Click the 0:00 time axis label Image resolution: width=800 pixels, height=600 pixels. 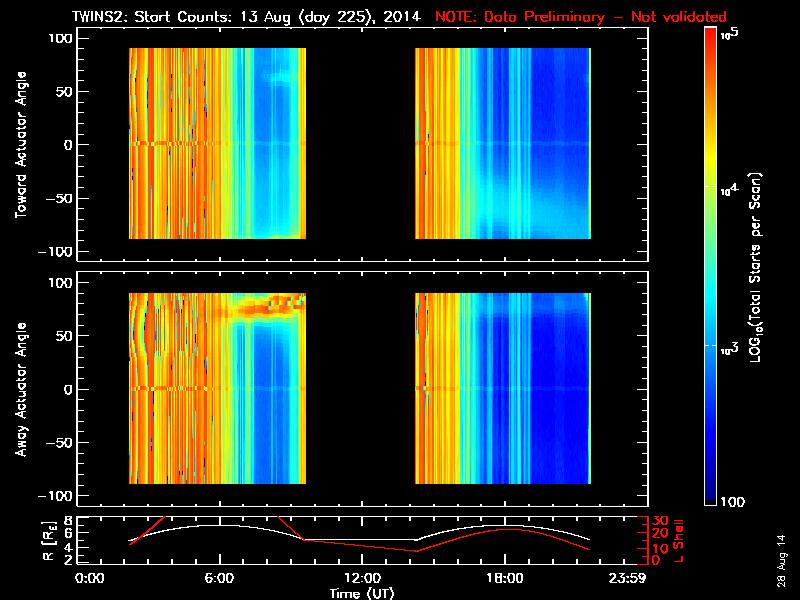click(89, 579)
